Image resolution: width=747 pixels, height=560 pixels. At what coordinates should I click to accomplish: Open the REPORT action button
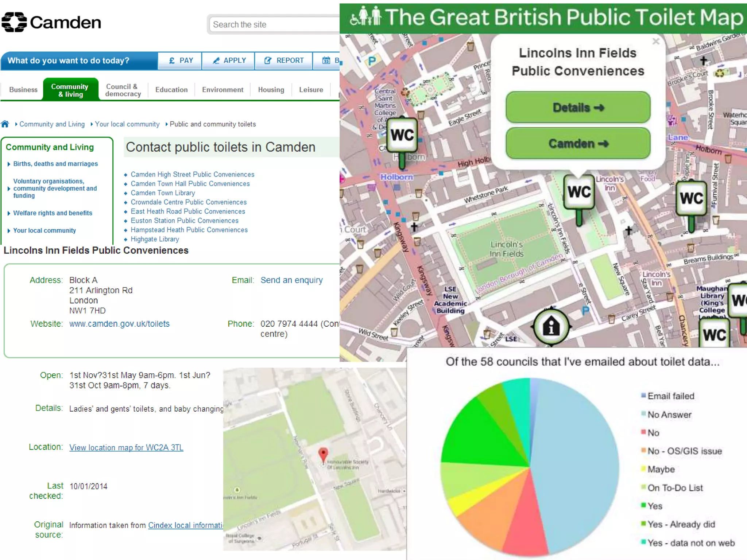[283, 61]
